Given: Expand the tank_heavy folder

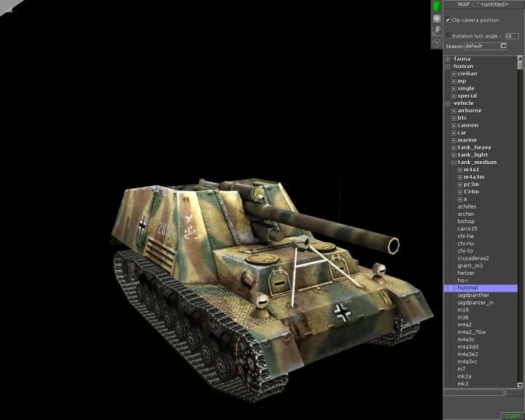Looking at the screenshot, I should pyautogui.click(x=454, y=147).
